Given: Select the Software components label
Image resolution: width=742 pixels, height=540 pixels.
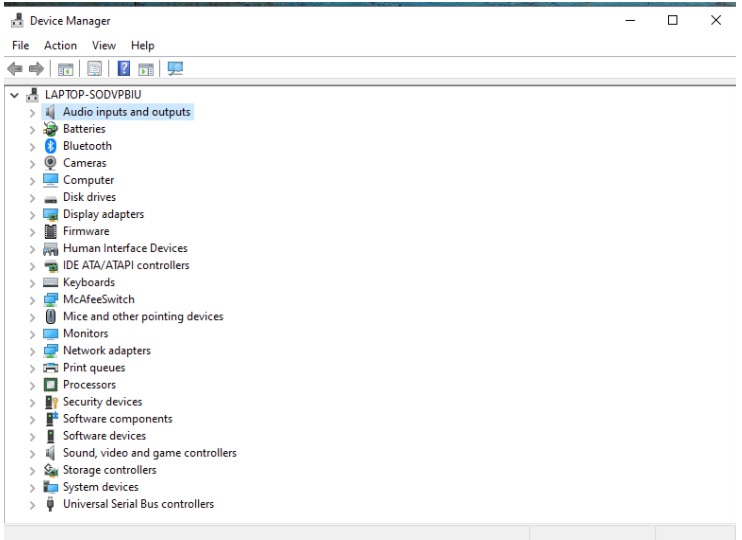Looking at the screenshot, I should pyautogui.click(x=117, y=419).
